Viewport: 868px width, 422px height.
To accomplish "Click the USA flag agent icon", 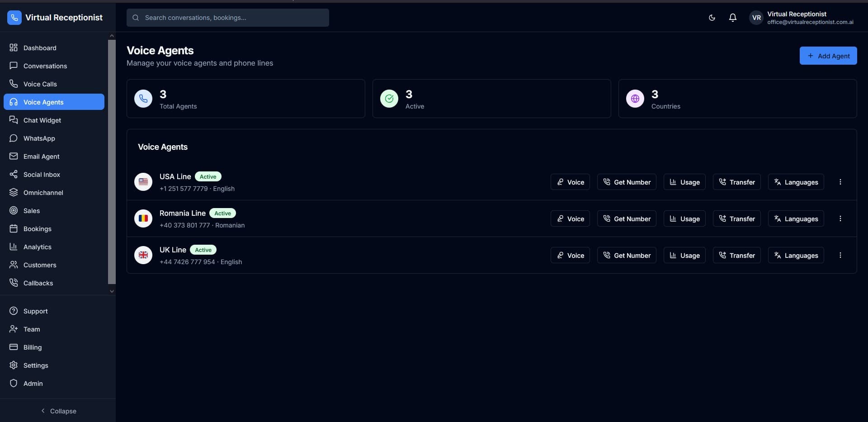I will (x=143, y=182).
